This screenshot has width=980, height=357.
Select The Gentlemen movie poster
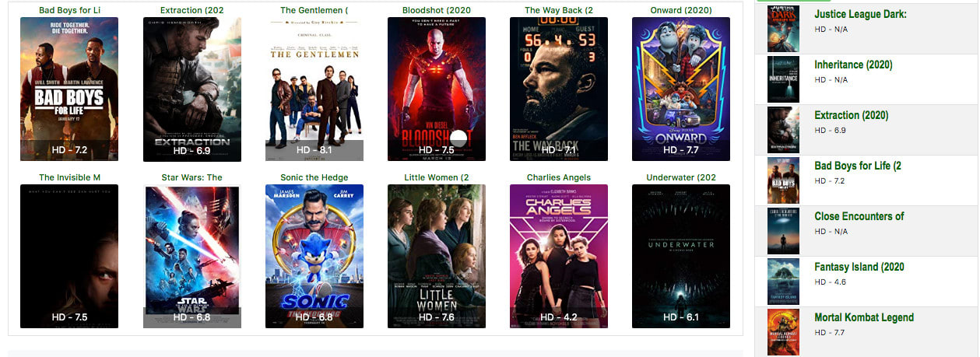coord(314,89)
